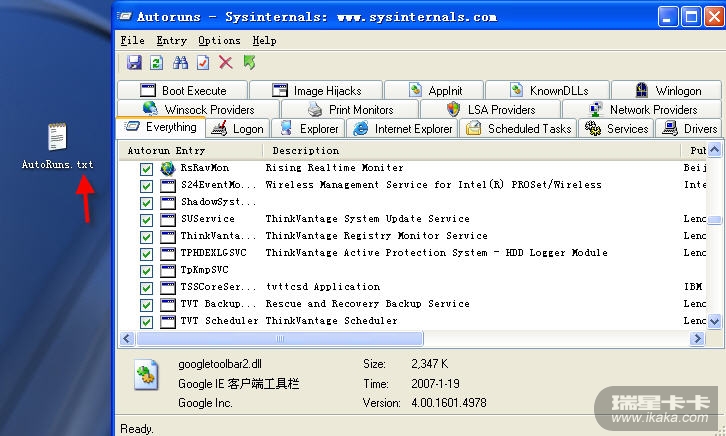
Task: Click the Autoruns title bar icon
Action: pos(125,17)
